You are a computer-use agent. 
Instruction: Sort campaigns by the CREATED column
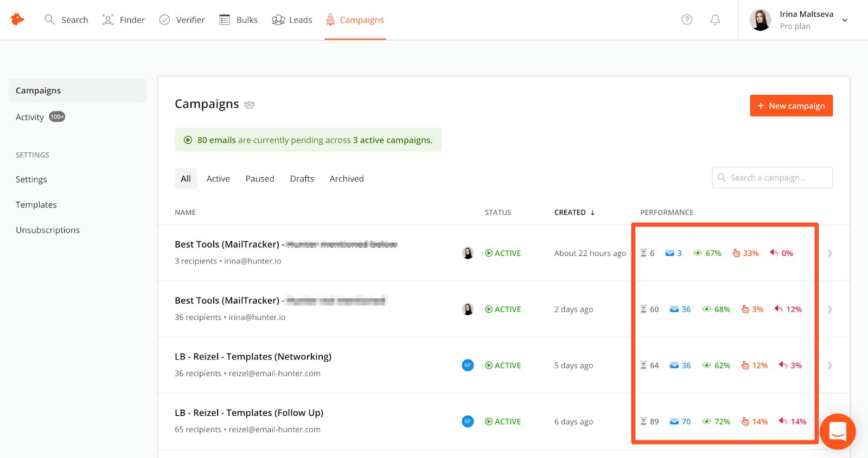click(x=575, y=212)
